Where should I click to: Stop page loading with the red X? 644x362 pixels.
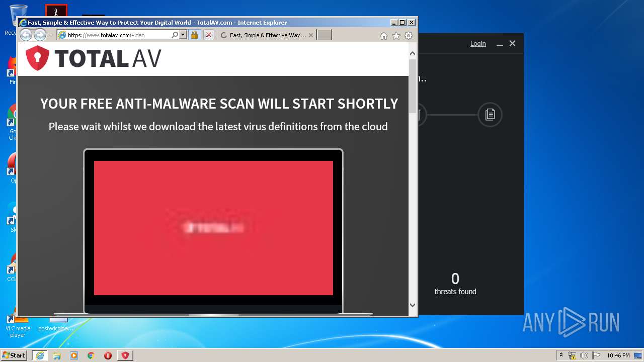(x=209, y=35)
